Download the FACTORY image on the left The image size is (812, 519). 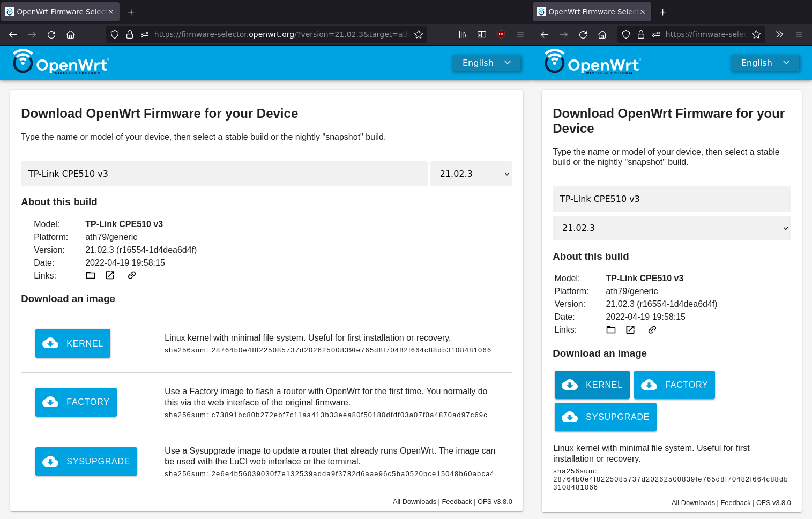[76, 402]
